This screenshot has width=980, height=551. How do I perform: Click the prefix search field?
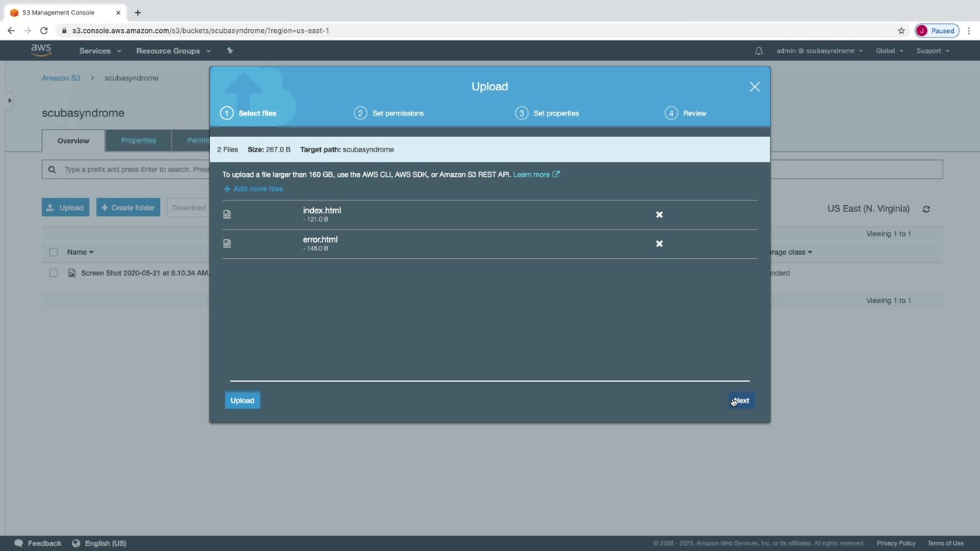[x=492, y=169]
